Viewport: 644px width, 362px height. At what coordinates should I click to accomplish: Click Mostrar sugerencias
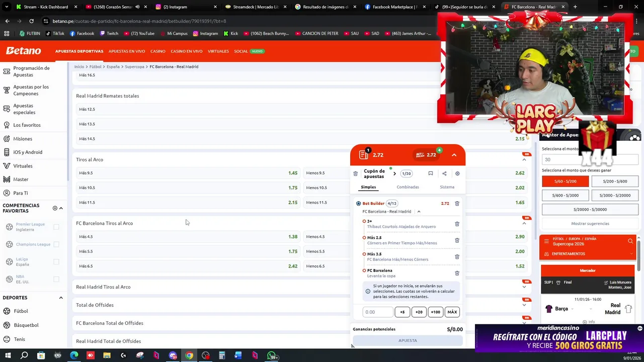click(590, 224)
